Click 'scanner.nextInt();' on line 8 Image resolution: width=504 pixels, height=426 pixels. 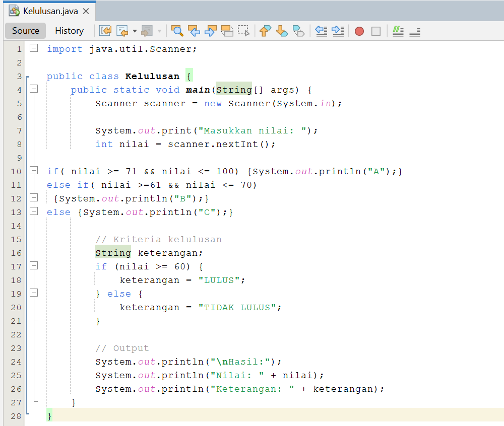point(221,145)
